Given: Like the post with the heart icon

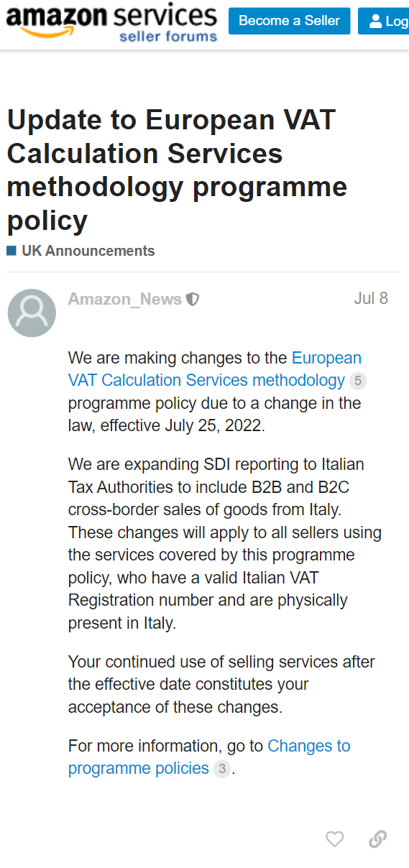Looking at the screenshot, I should 334,839.
